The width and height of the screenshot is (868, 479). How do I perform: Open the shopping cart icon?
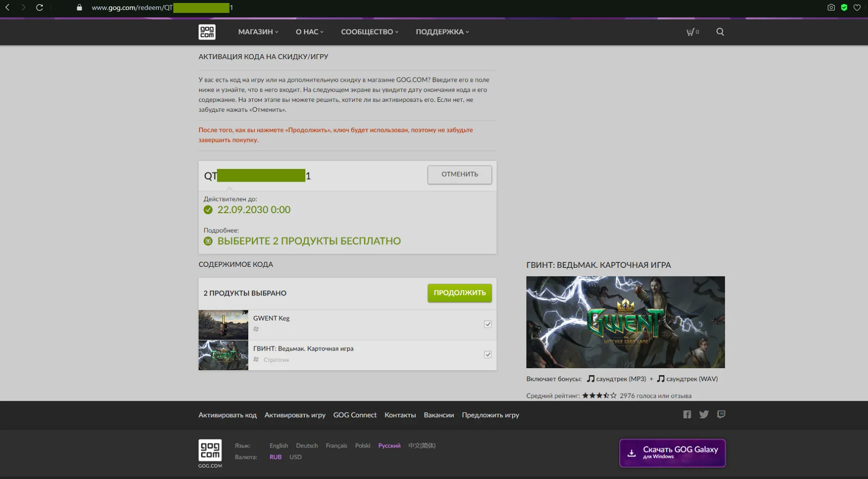pyautogui.click(x=691, y=32)
